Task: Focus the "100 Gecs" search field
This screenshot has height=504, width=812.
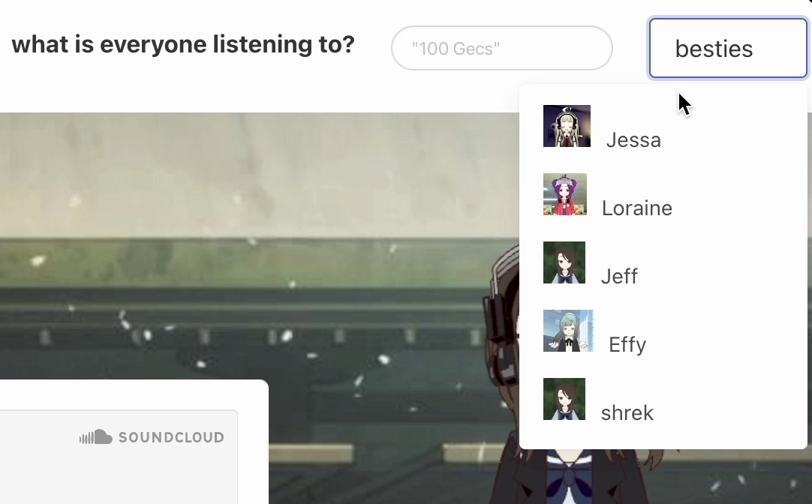Action: point(502,48)
